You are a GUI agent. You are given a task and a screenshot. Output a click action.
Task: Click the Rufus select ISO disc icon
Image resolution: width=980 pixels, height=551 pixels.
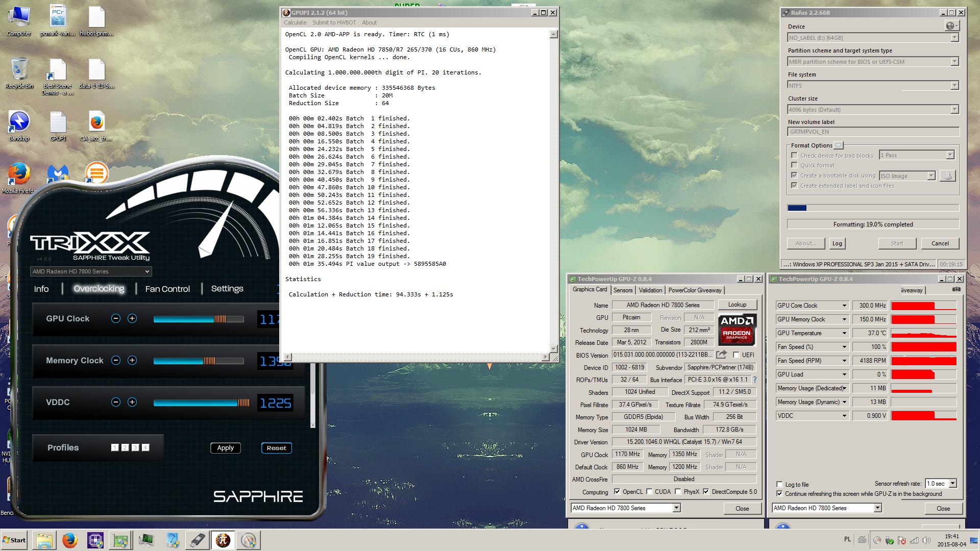947,176
